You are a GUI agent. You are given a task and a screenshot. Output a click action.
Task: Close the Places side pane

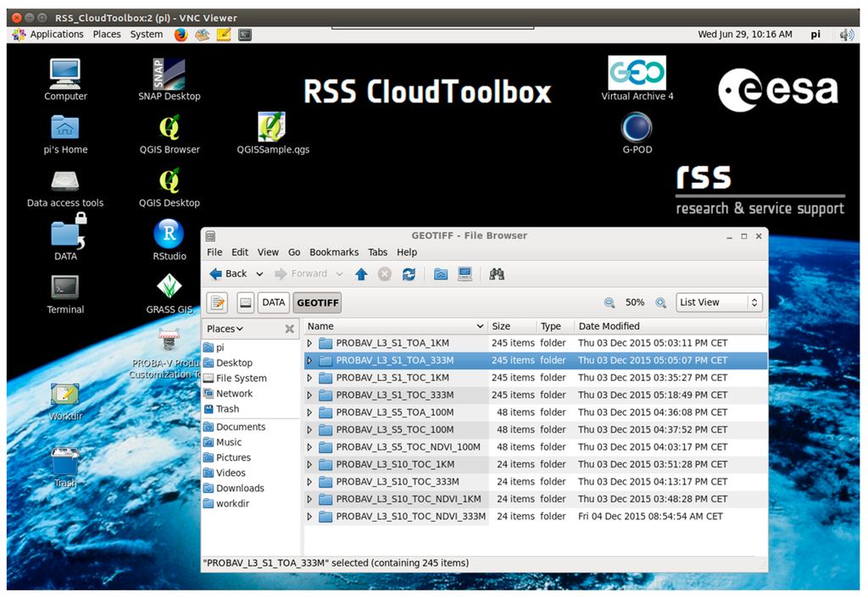coord(289,329)
